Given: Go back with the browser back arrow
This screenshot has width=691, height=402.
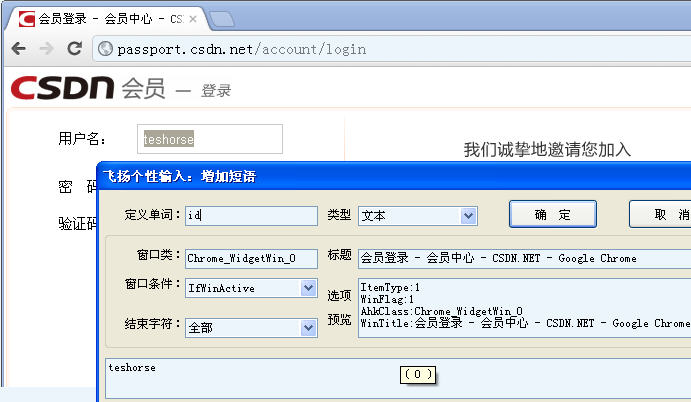Looking at the screenshot, I should (19, 48).
